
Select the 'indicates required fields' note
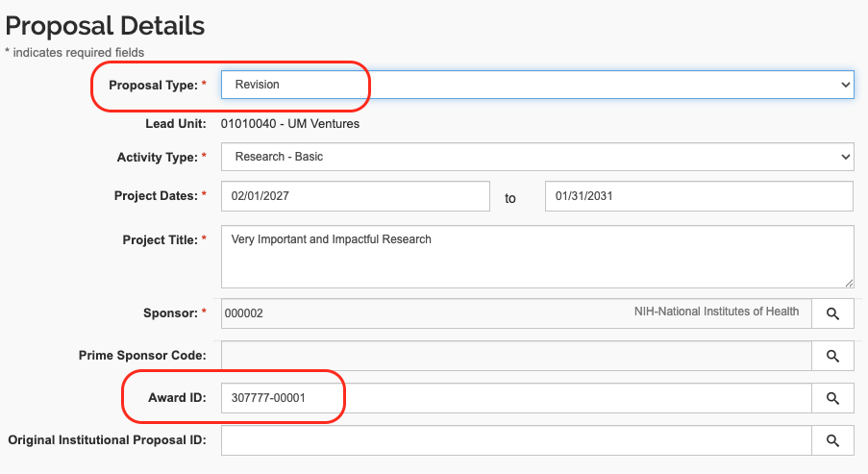pos(75,53)
